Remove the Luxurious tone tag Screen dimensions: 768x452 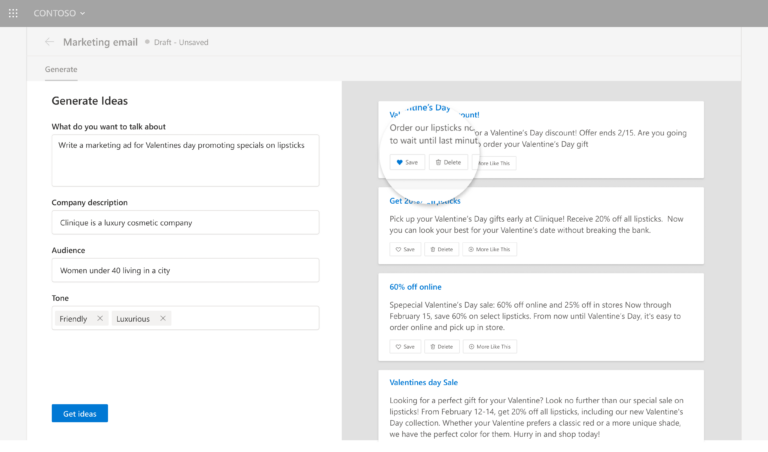coord(162,319)
